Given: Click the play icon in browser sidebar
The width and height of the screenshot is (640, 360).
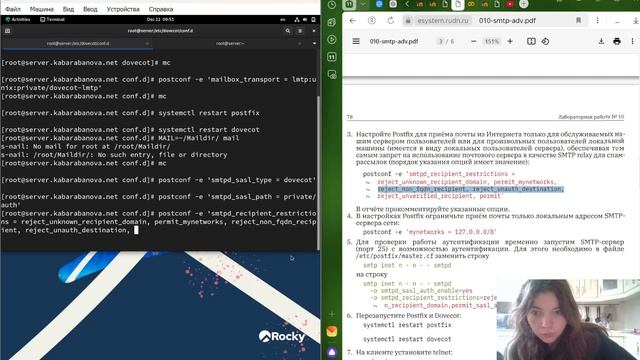Looking at the screenshot, I should pyautogui.click(x=332, y=40).
